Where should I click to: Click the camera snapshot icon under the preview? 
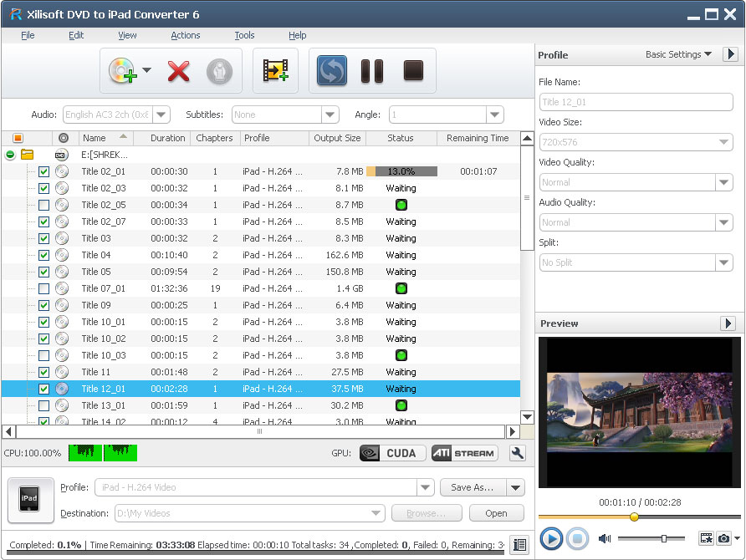coord(724,539)
